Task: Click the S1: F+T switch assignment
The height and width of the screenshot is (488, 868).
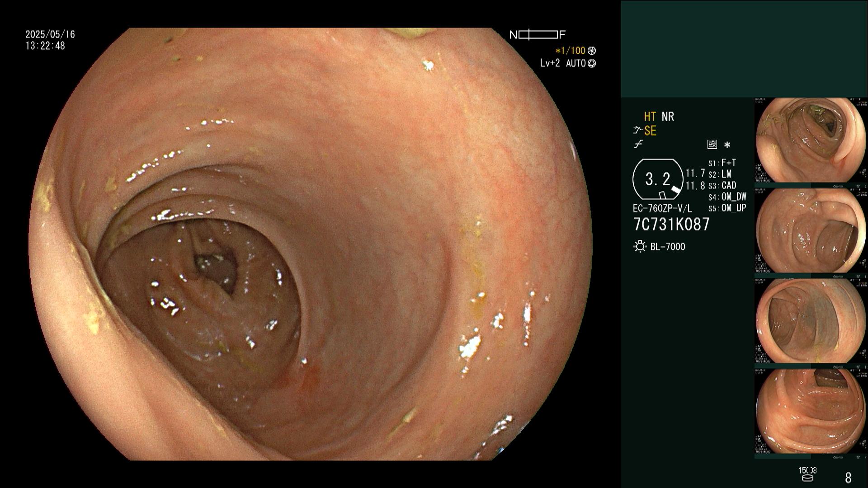Action: (x=722, y=163)
